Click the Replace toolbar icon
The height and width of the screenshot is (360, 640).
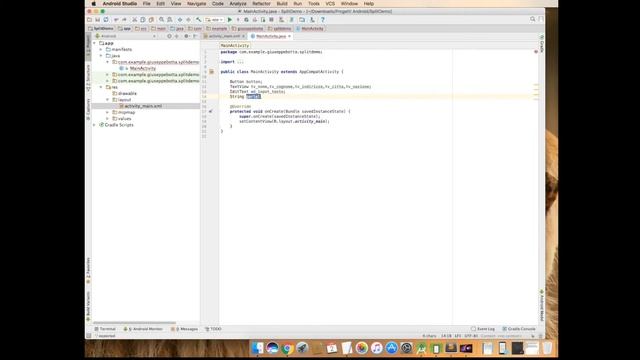tap(170, 20)
